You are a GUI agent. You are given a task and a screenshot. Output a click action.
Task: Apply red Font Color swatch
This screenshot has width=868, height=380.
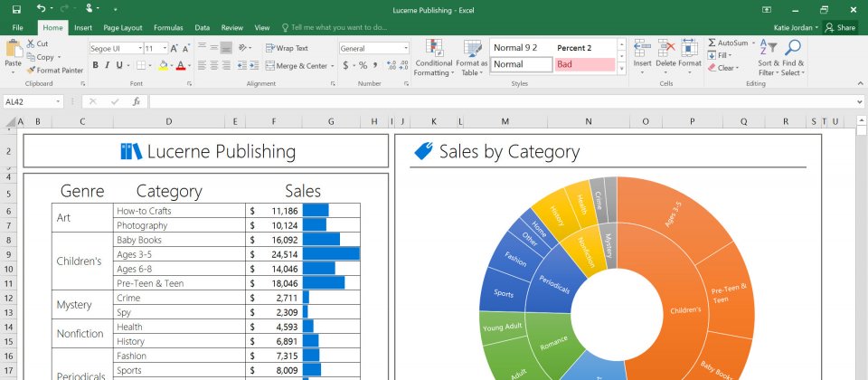(180, 65)
